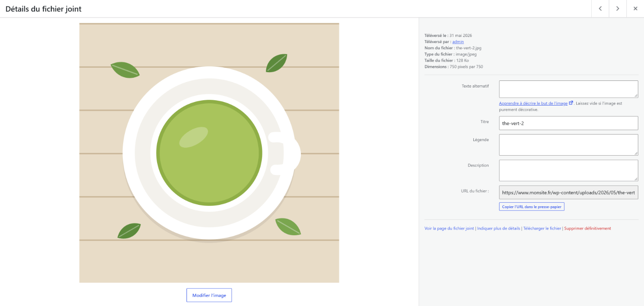This screenshot has height=306, width=644.
Task: Focus the Légende text area
Action: 568,145
